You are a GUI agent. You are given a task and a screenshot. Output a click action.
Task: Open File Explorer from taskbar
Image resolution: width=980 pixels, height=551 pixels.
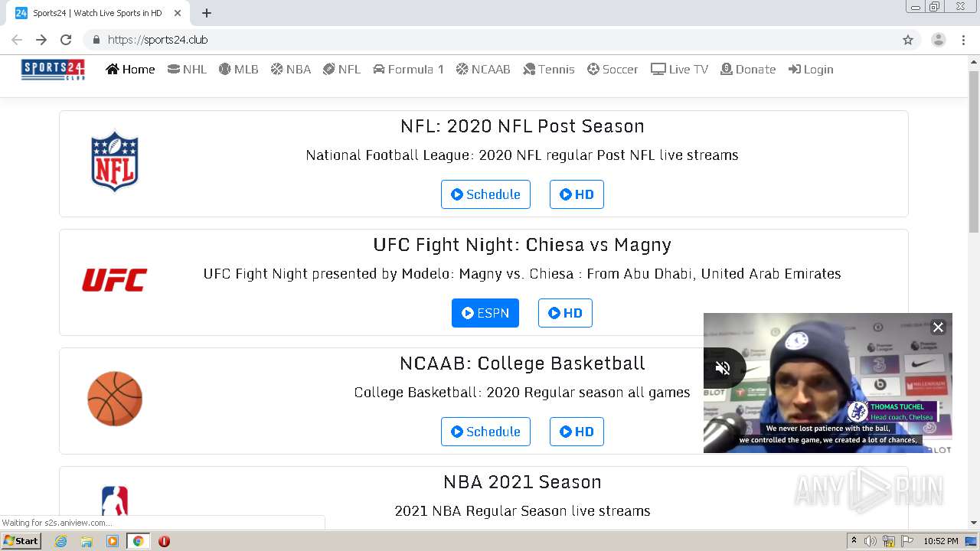[x=87, y=541]
